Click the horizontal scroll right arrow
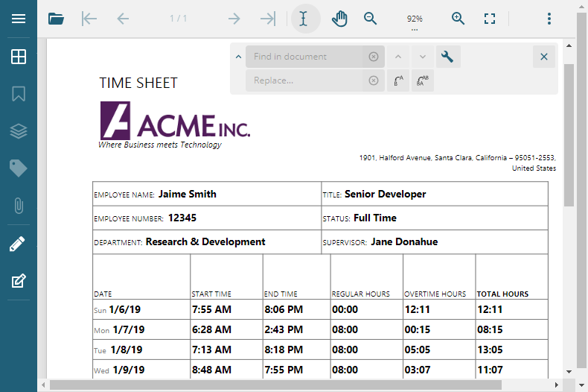This screenshot has width=588, height=392. (557, 385)
